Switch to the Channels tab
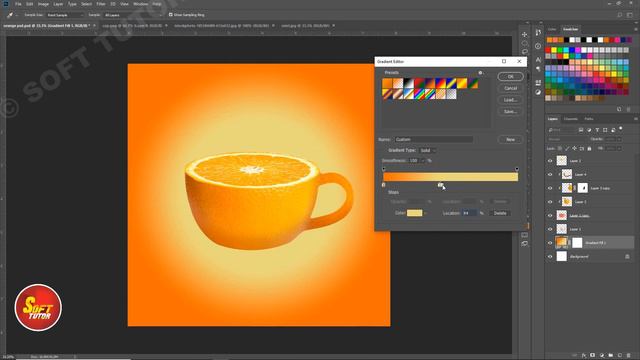The image size is (640, 360). point(571,119)
